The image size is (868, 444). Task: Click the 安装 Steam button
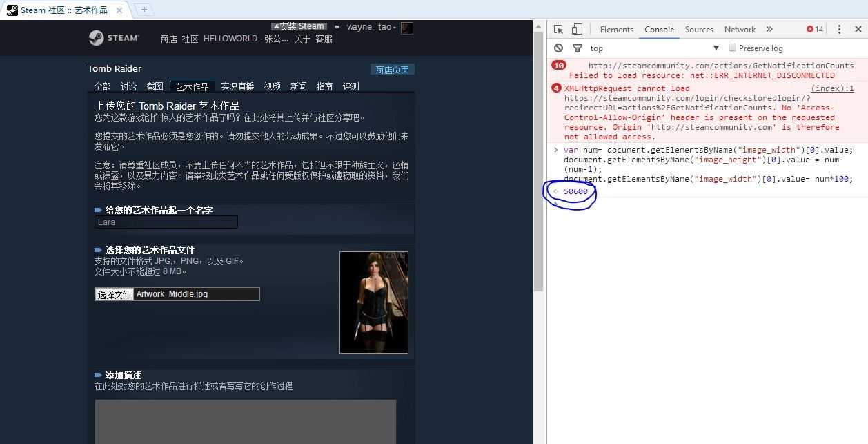tap(299, 26)
